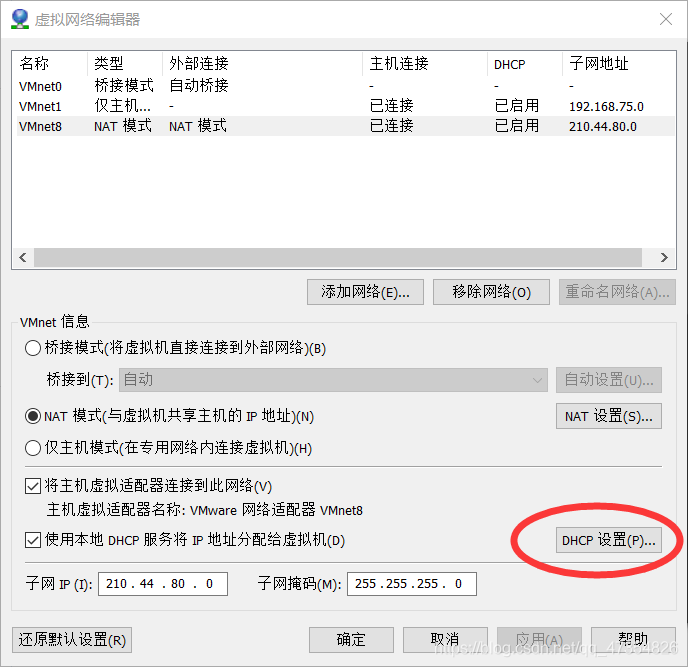This screenshot has height=667, width=688.
Task: Click the Virtual Network Editor globe icon
Action: tap(20, 19)
